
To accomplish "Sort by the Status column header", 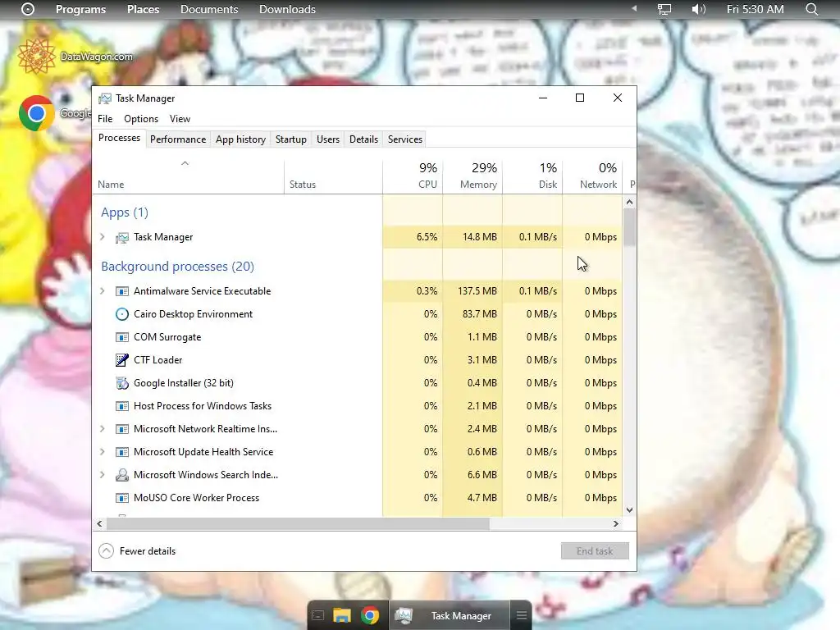I will pos(333,177).
